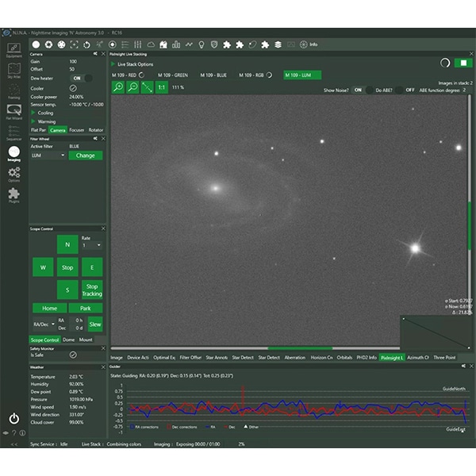Image resolution: width=476 pixels, height=476 pixels.
Task: Select the Imaging sidebar section
Action: (14, 154)
